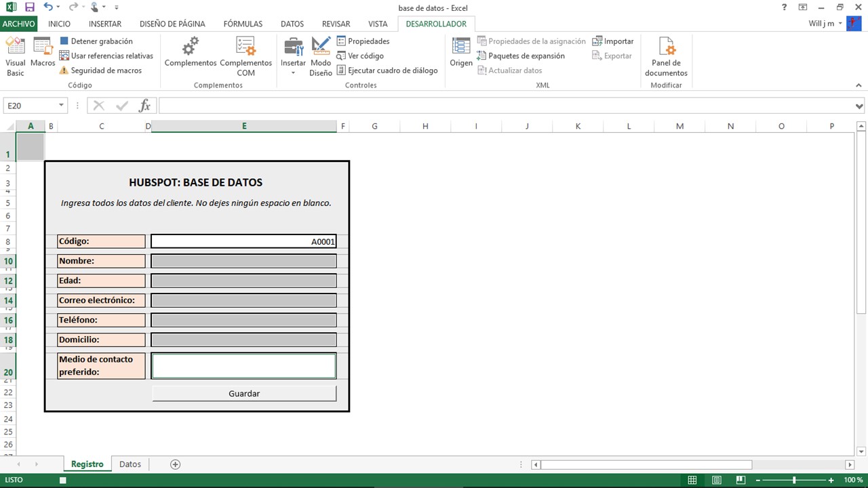Switch to the FÓRMULAS tab

(243, 24)
